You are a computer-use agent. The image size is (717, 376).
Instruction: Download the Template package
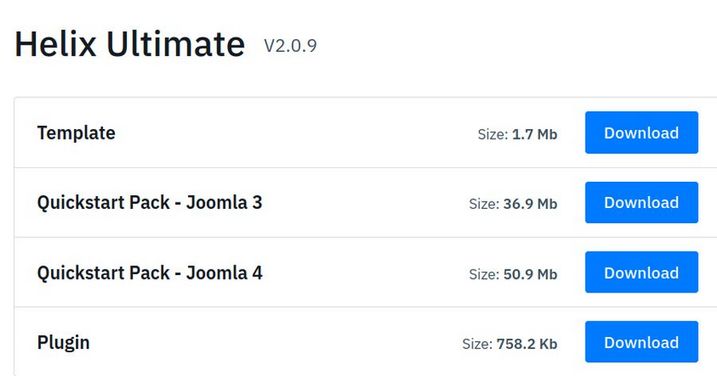642,133
